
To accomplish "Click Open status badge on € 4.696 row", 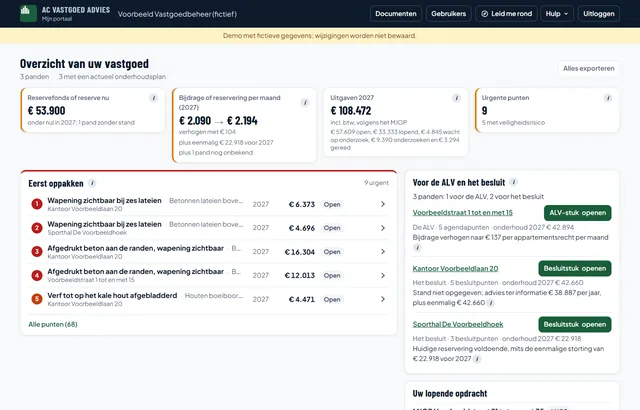I will click(332, 228).
